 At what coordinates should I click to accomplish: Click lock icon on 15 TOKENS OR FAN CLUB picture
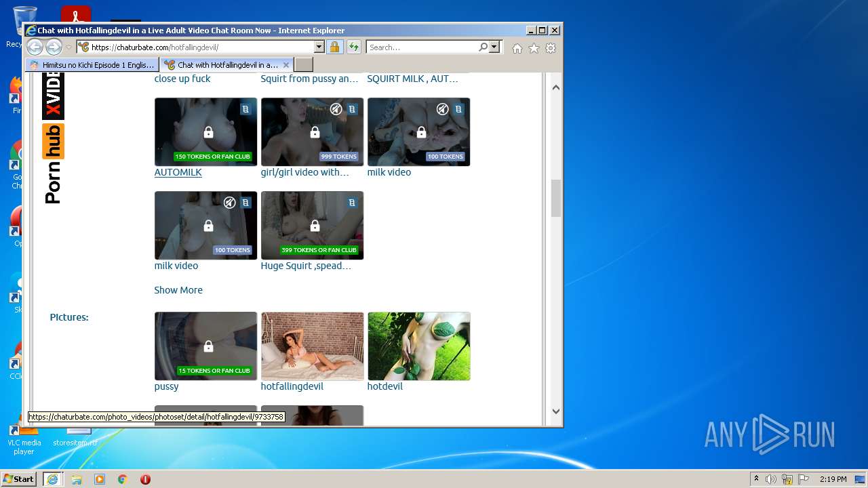click(x=208, y=346)
